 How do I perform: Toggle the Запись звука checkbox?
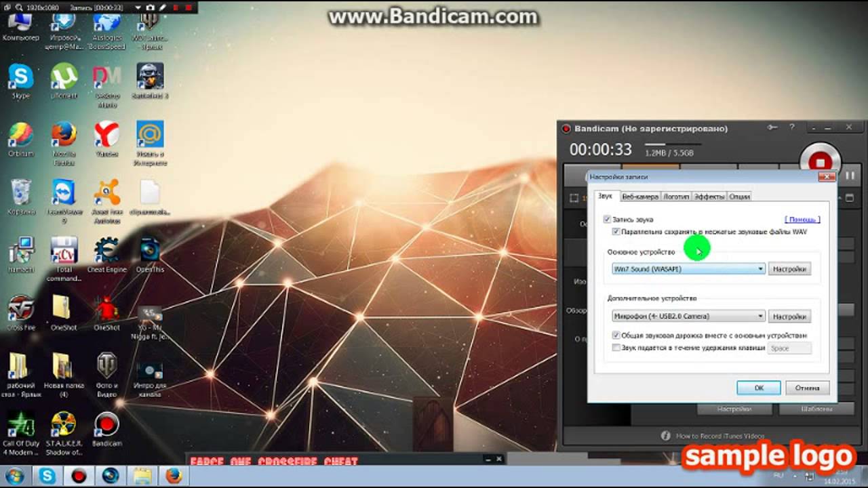607,220
